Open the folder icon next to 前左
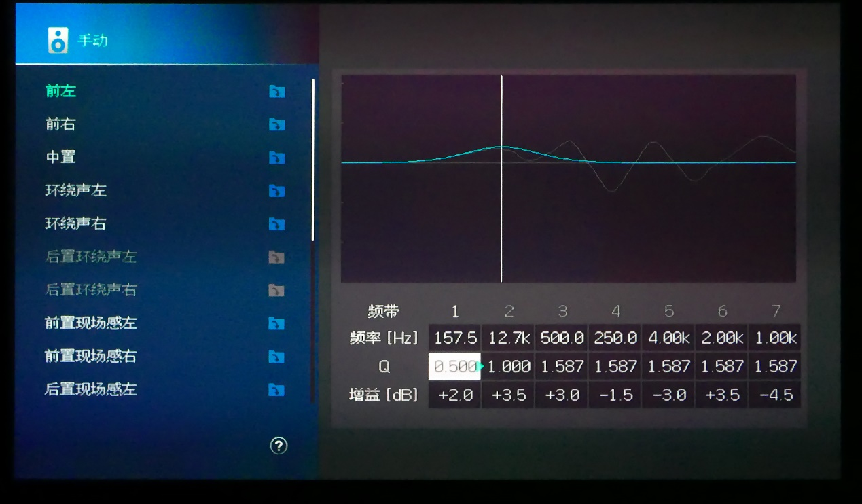This screenshot has width=862, height=504. coord(276,92)
